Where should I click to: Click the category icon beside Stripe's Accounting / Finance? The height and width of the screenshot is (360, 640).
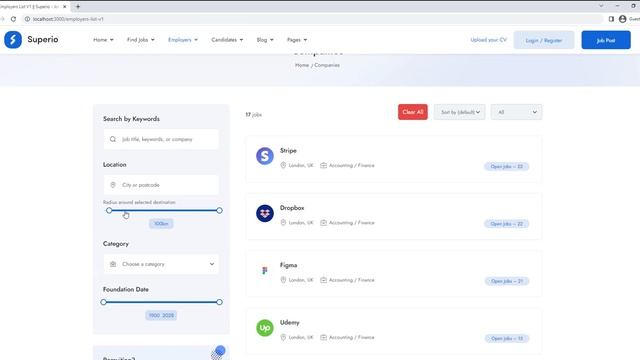coord(323,165)
